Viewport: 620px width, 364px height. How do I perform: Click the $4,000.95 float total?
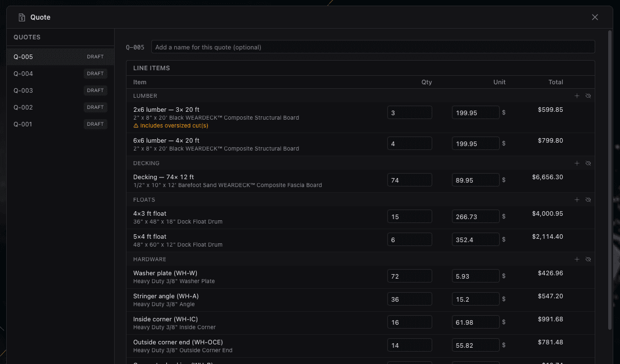pyautogui.click(x=547, y=213)
